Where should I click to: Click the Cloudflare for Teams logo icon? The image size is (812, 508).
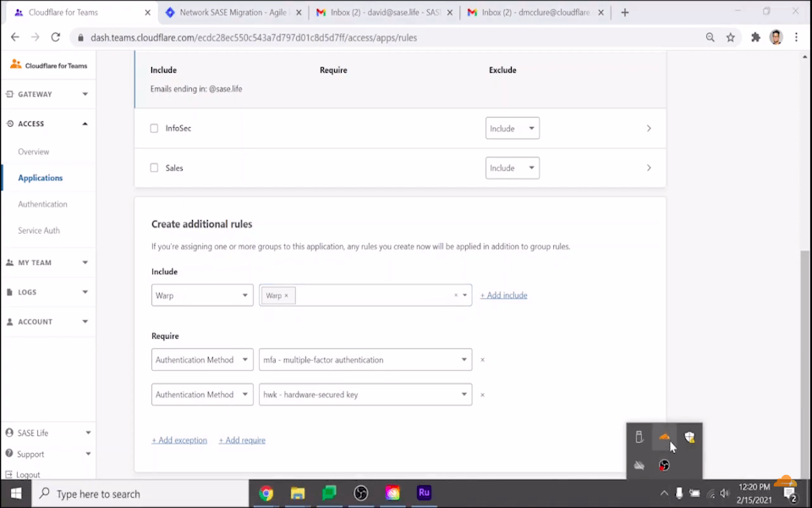tap(15, 64)
